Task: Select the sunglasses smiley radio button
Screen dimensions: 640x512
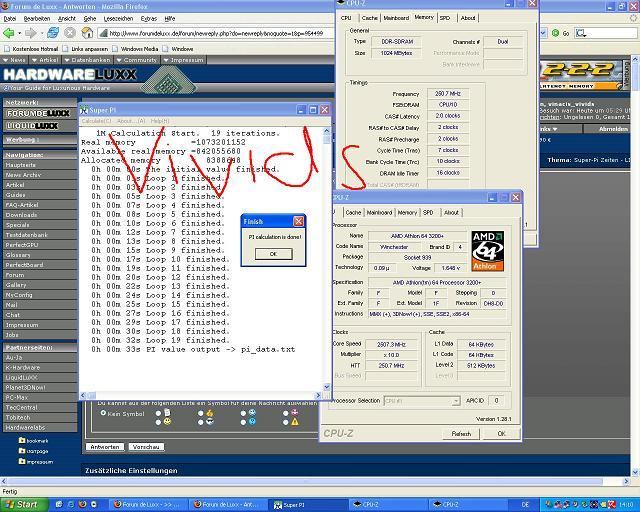Action: pyautogui.click(x=201, y=422)
